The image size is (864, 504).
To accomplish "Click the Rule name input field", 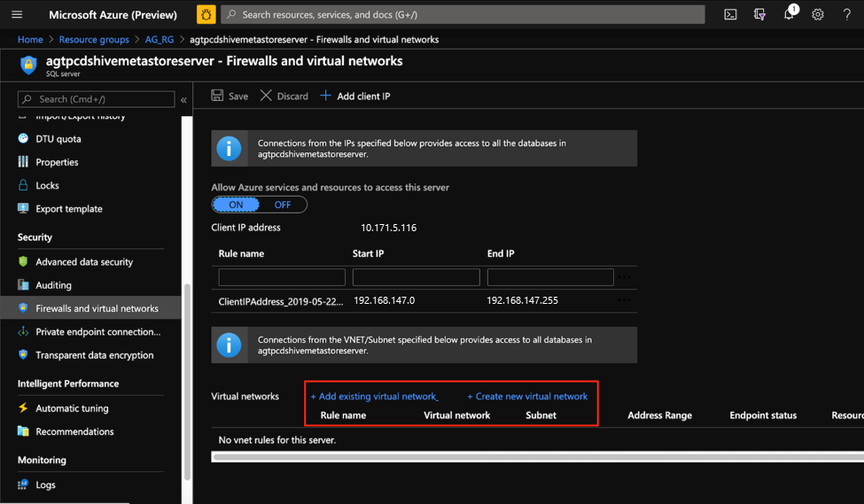I will (282, 277).
